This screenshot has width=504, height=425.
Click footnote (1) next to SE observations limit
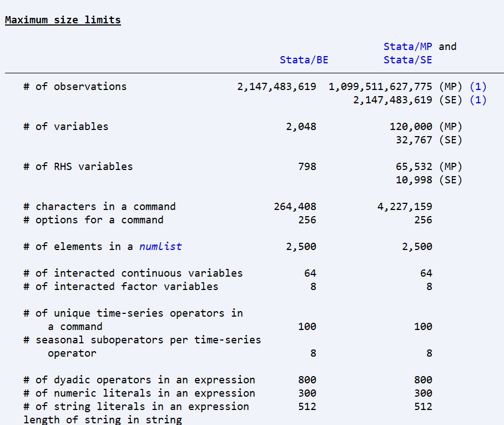[x=478, y=99]
